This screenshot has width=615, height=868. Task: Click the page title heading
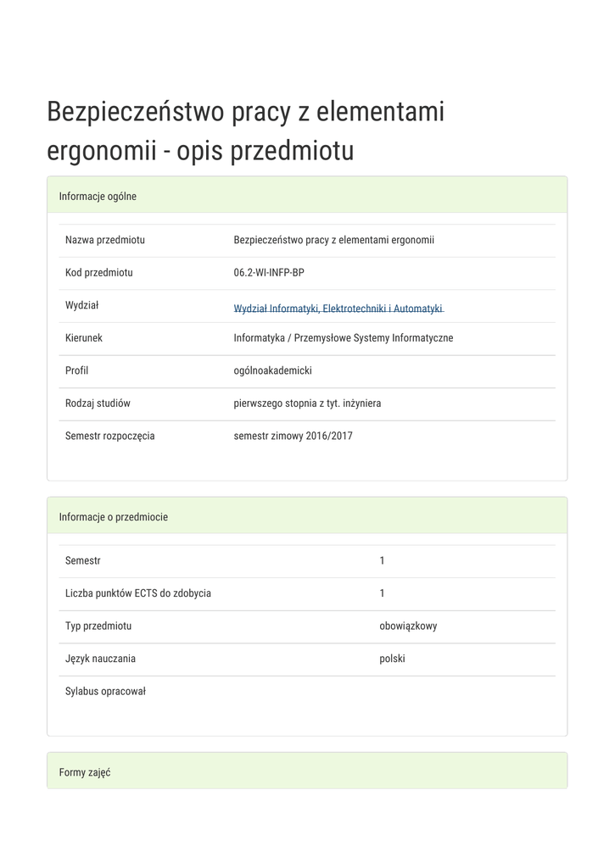click(246, 131)
